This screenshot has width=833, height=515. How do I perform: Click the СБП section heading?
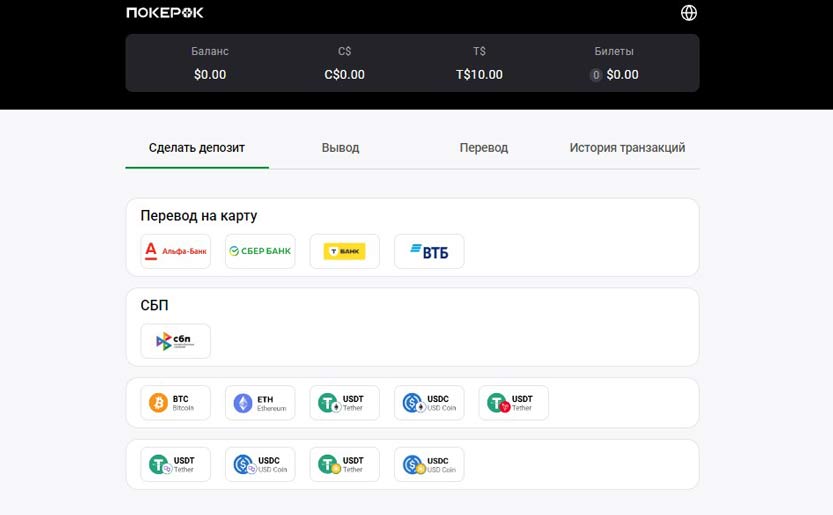[155, 306]
